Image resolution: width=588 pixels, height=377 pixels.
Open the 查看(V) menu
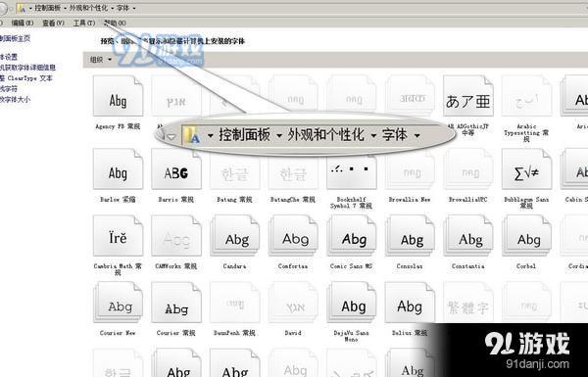click(x=53, y=24)
